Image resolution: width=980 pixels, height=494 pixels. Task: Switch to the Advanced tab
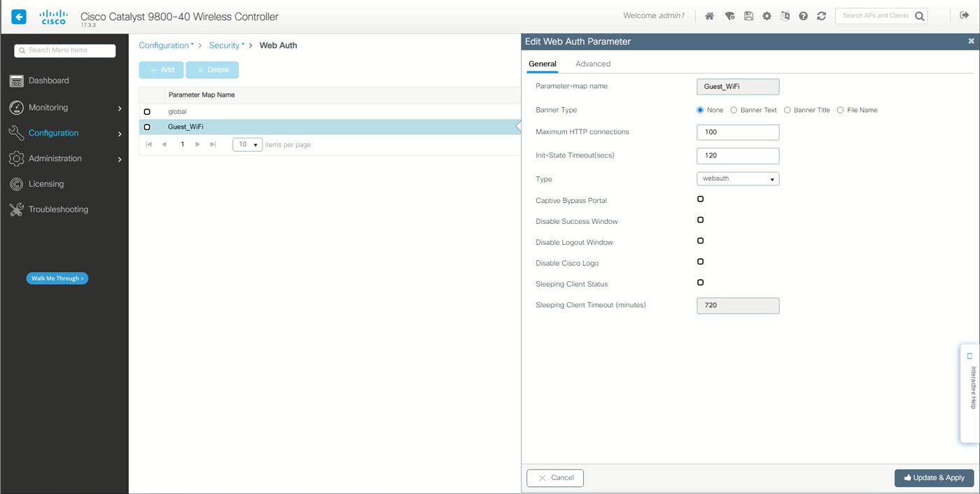coord(592,64)
